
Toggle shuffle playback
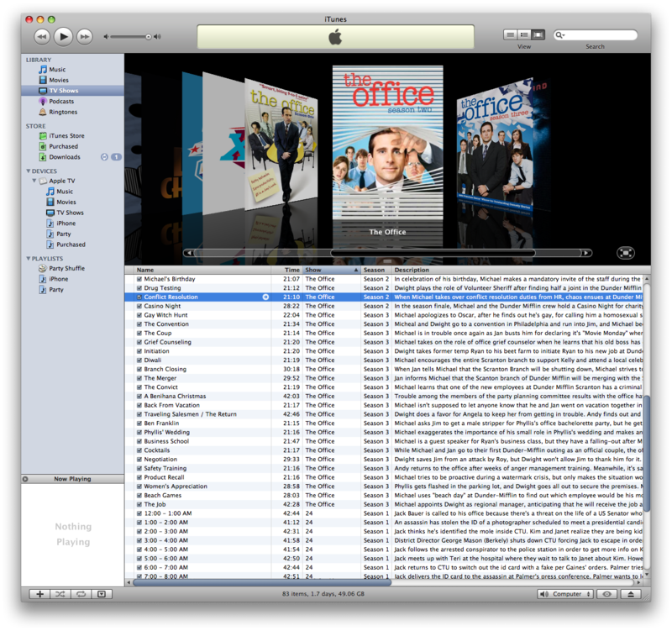60,594
